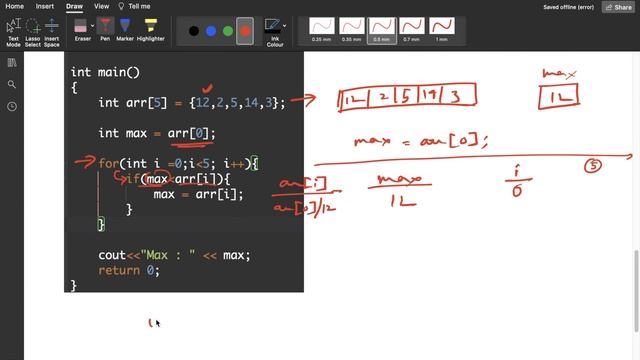Open the search sidebar icon
The height and width of the screenshot is (360, 640).
click(12, 84)
